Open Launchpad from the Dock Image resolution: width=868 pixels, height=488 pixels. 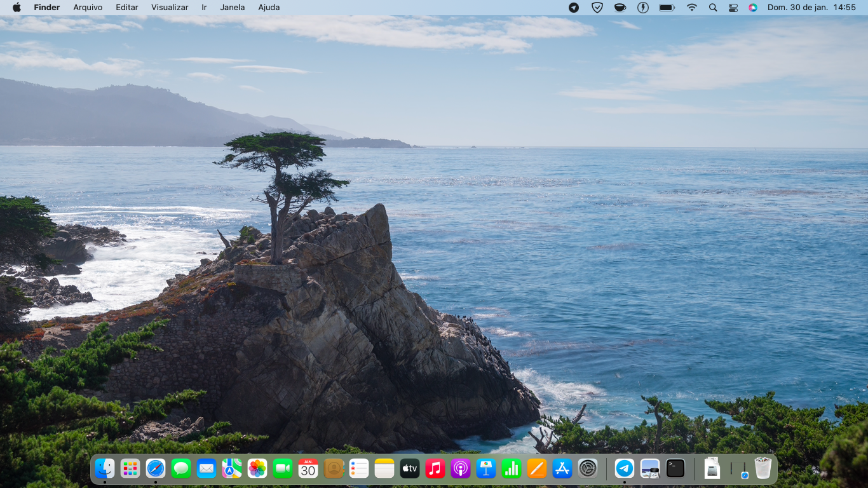tap(130, 469)
